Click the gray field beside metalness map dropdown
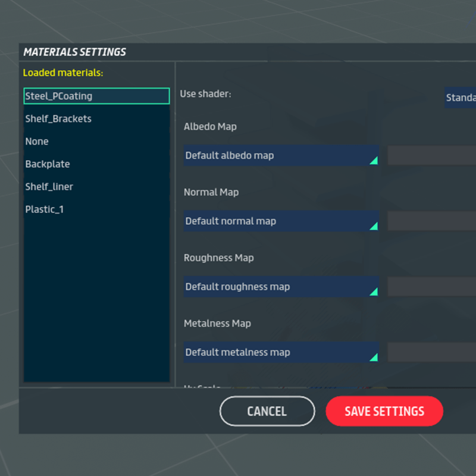 click(431, 352)
